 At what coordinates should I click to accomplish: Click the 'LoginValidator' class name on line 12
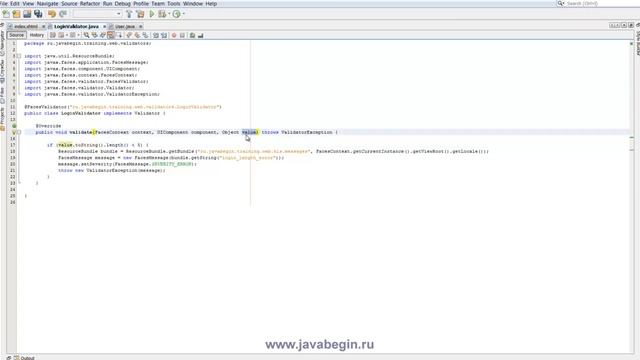tap(81, 113)
